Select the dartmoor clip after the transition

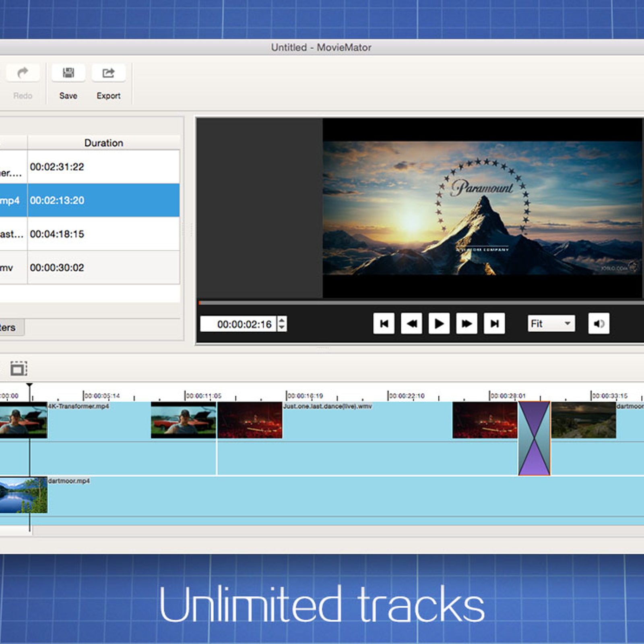(597, 438)
